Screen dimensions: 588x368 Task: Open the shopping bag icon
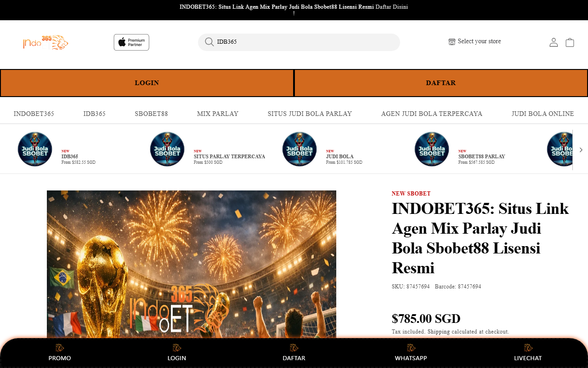(570, 42)
